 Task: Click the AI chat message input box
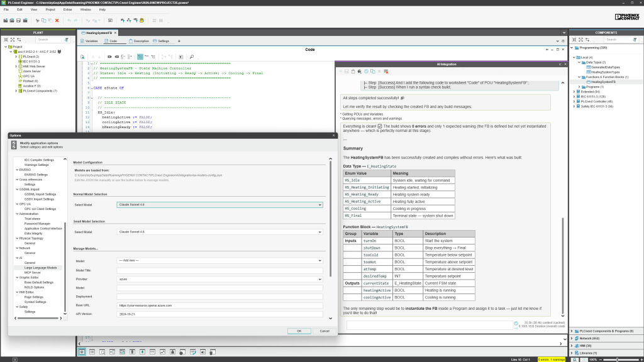[x=430, y=325]
